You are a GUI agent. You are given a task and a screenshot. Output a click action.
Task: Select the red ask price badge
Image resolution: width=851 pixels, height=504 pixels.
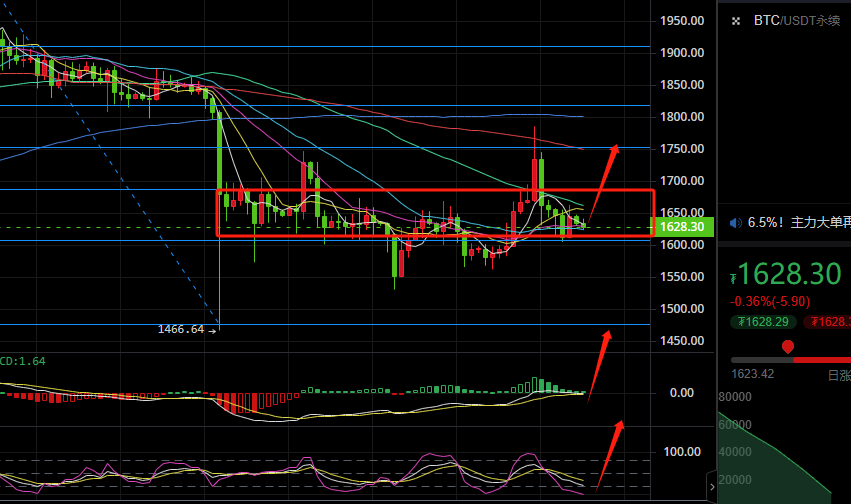coord(828,321)
